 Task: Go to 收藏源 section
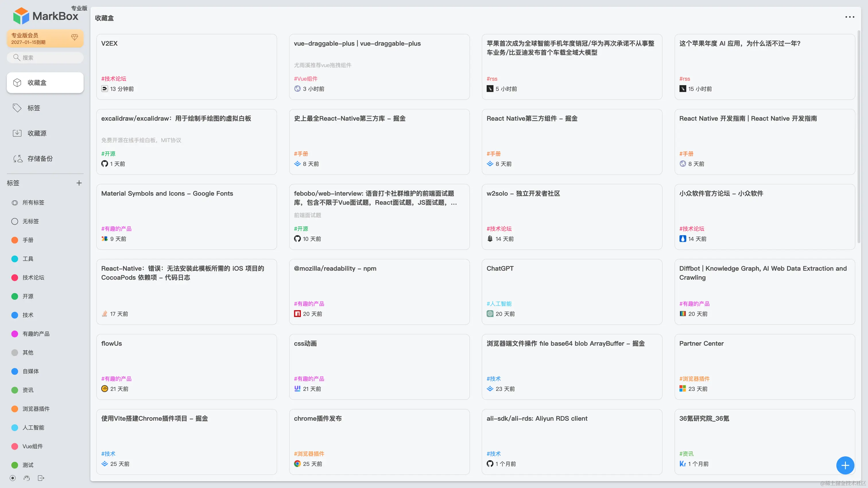click(37, 133)
